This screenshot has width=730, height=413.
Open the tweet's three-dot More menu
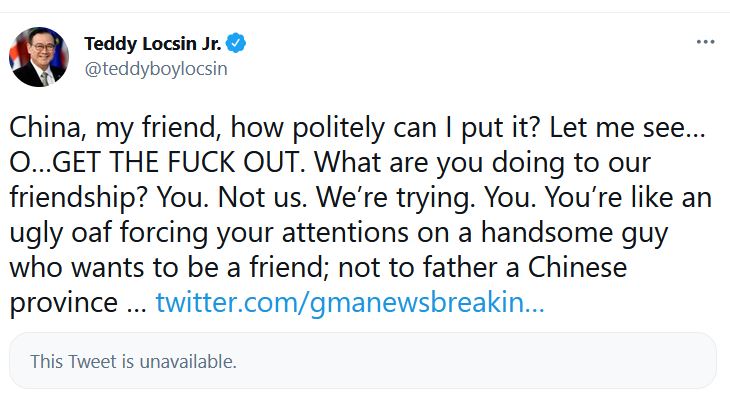(x=706, y=42)
